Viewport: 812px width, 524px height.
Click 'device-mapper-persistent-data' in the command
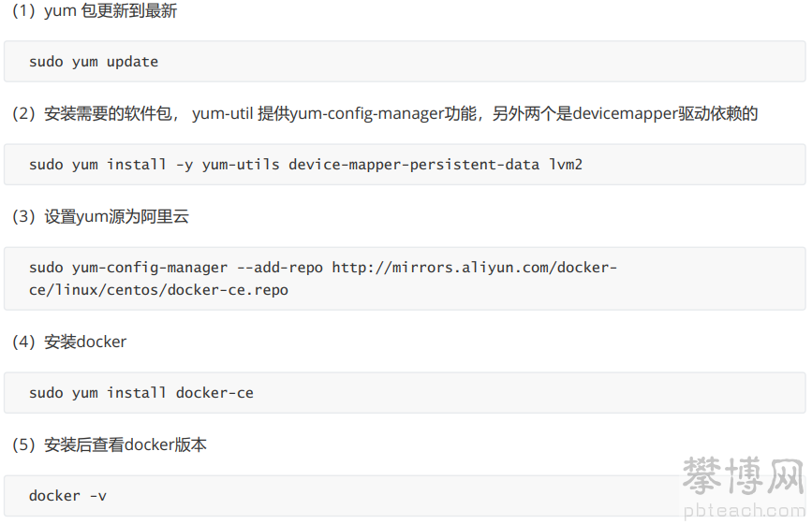point(414,165)
